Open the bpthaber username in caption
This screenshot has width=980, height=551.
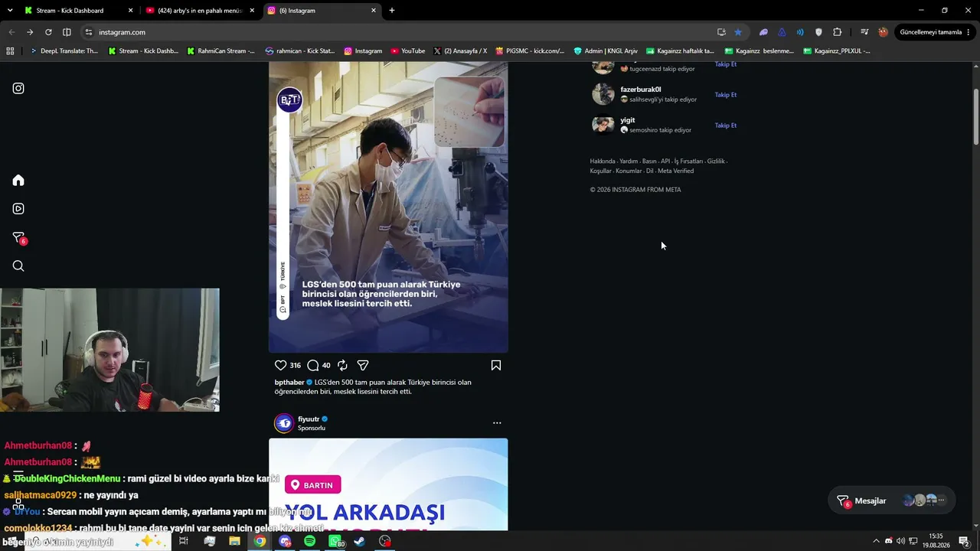pos(289,383)
